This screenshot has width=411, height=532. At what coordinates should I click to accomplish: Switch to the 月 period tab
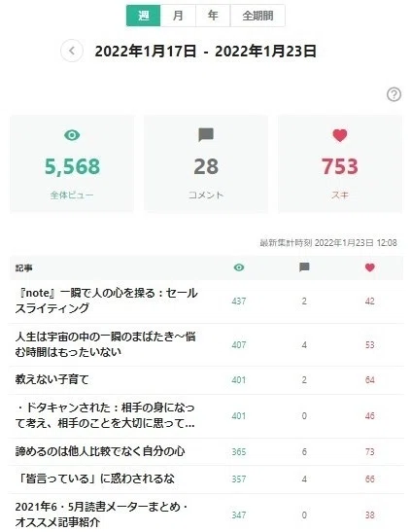point(178,16)
